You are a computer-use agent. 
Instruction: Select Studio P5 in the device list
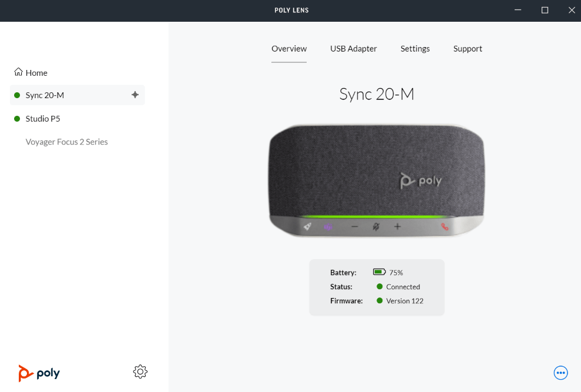coord(43,119)
